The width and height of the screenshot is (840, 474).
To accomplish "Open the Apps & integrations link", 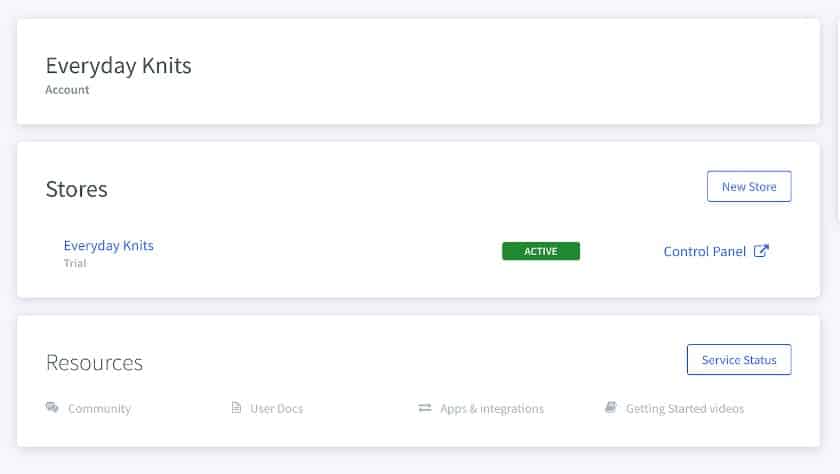I will click(492, 409).
